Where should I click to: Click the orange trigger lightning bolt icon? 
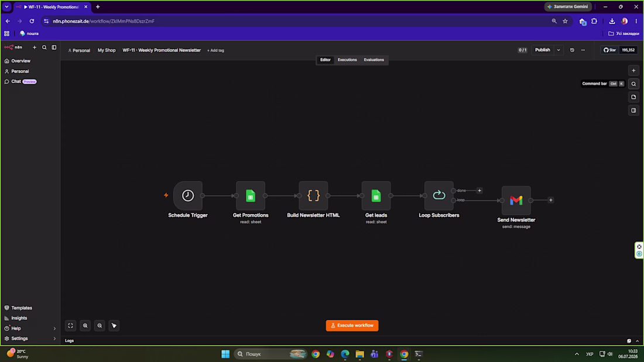click(x=166, y=195)
